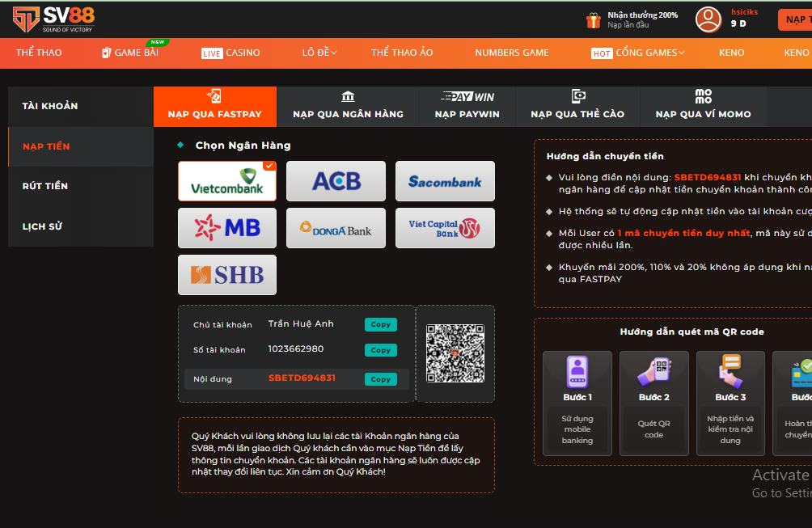Open Game Bài menu

click(x=130, y=53)
